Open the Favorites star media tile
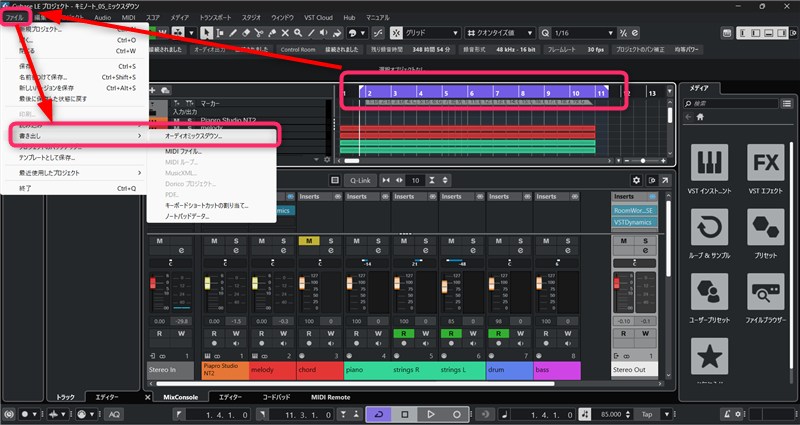The width and height of the screenshot is (800, 425). [x=710, y=356]
